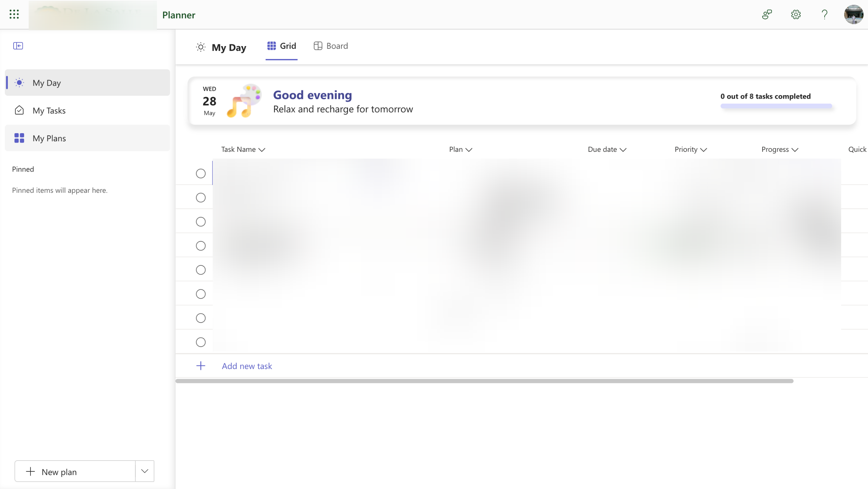The height and width of the screenshot is (489, 868).
Task: Click Add new task
Action: (247, 366)
